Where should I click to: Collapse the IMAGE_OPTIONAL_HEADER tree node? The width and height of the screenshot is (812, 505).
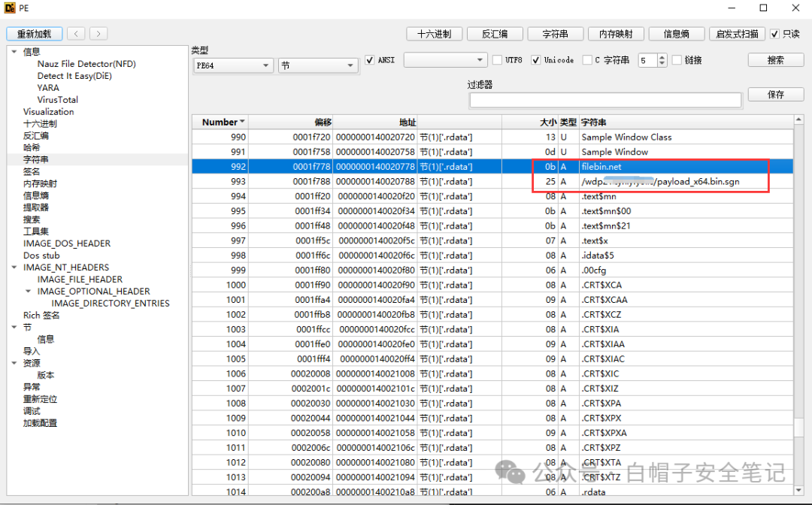point(29,292)
